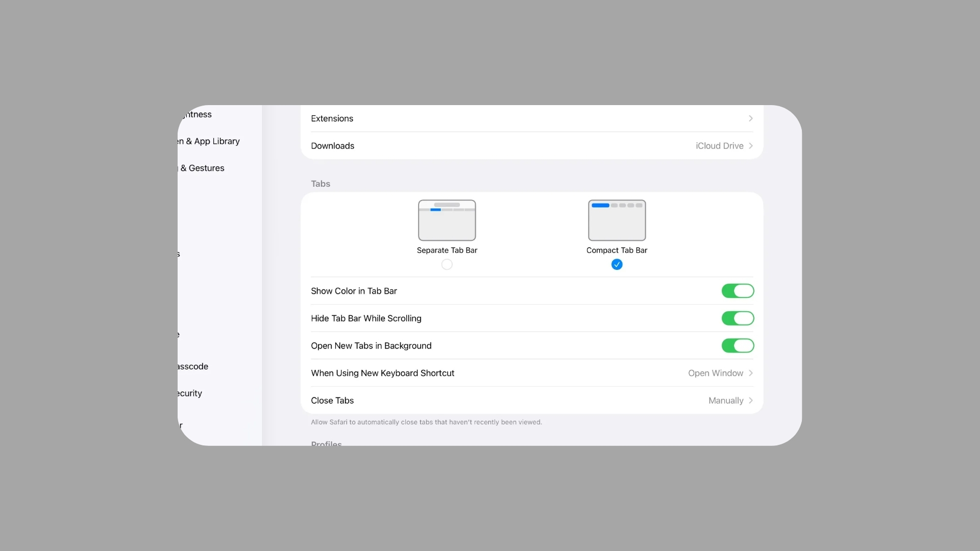Screen dimensions: 980x551
Task: Click the Compact Tab Bar blue checkmark
Action: tap(617, 264)
